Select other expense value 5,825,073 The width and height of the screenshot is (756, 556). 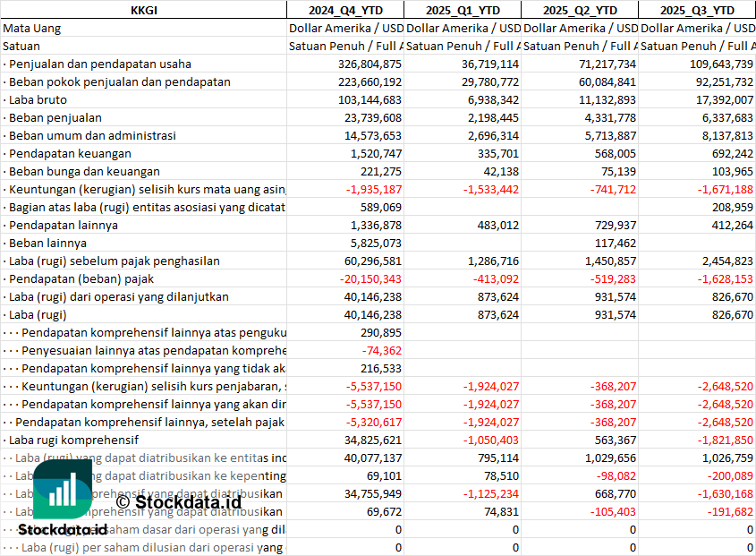pyautogui.click(x=376, y=243)
